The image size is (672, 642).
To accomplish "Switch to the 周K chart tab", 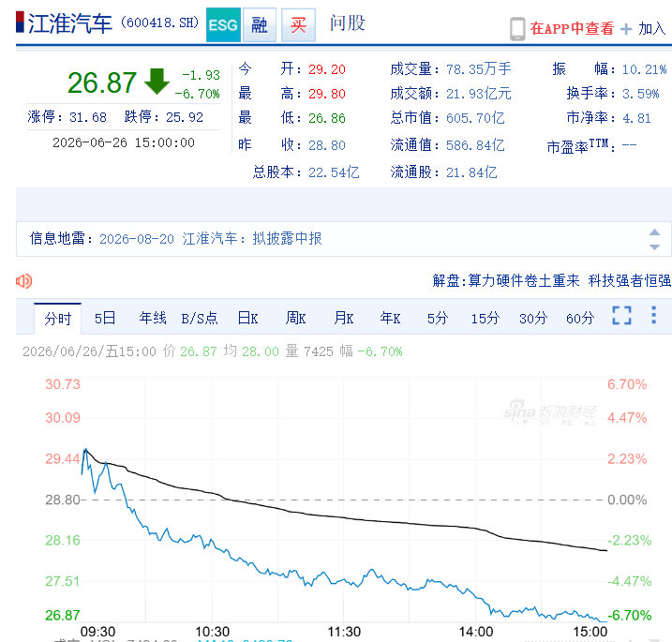I will [296, 318].
